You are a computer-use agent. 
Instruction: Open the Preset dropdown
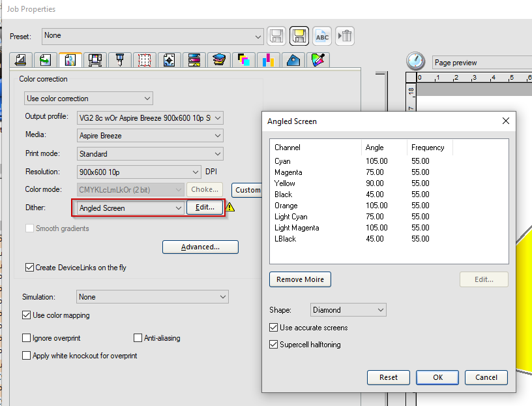tap(153, 37)
